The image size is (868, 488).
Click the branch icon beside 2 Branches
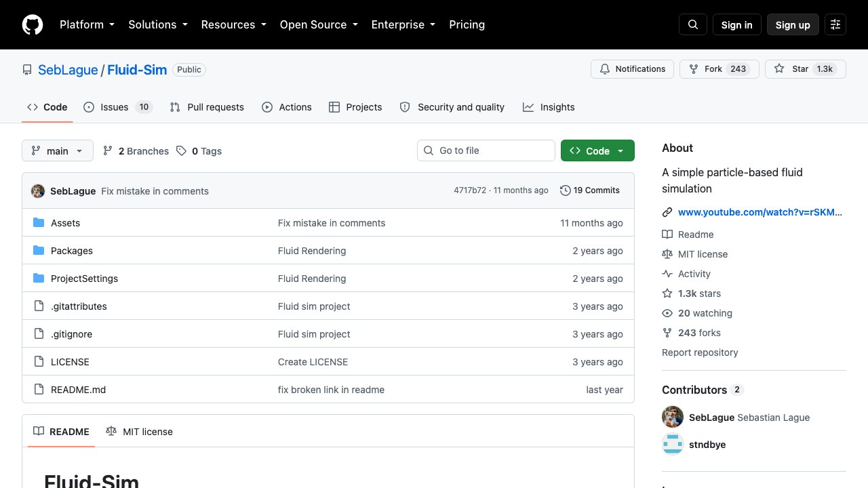point(108,151)
